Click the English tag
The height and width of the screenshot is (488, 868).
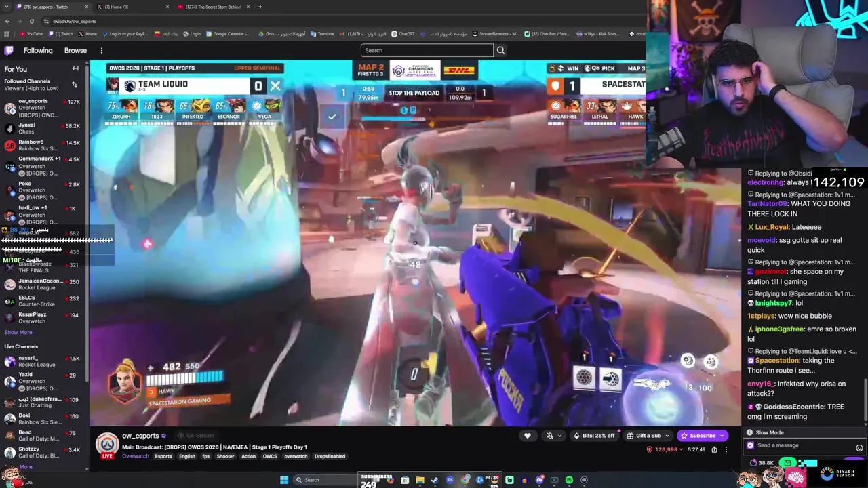(186, 456)
